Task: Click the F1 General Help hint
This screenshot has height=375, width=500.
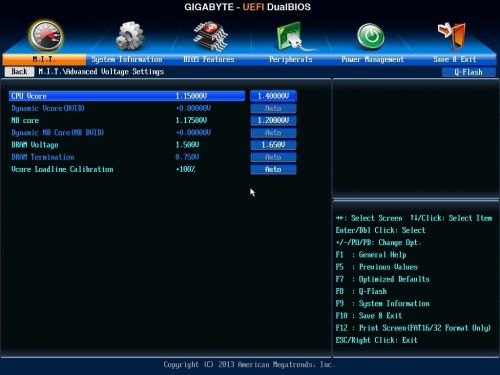Action: click(371, 255)
